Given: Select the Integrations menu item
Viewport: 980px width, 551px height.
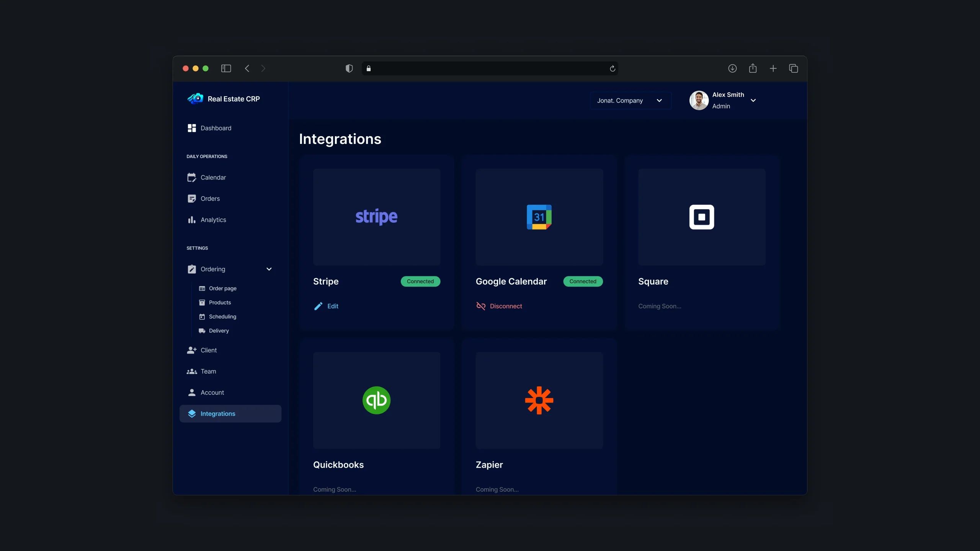Looking at the screenshot, I should tap(230, 414).
